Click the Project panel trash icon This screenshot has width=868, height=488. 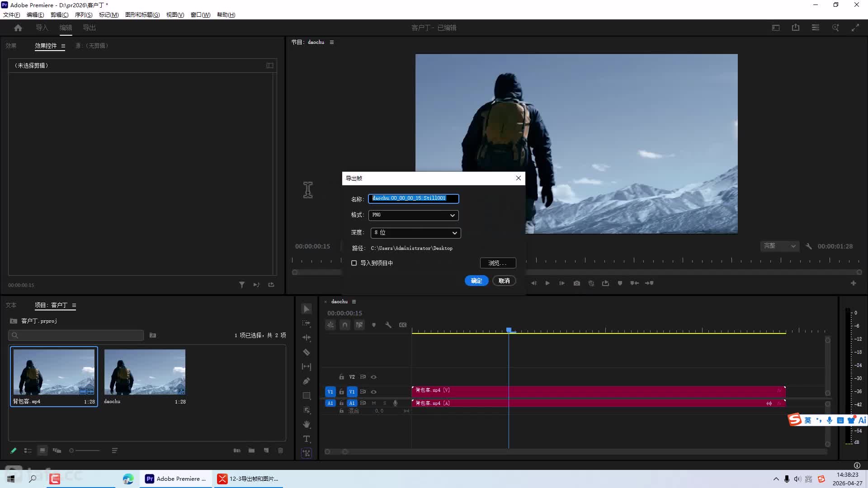(x=280, y=450)
